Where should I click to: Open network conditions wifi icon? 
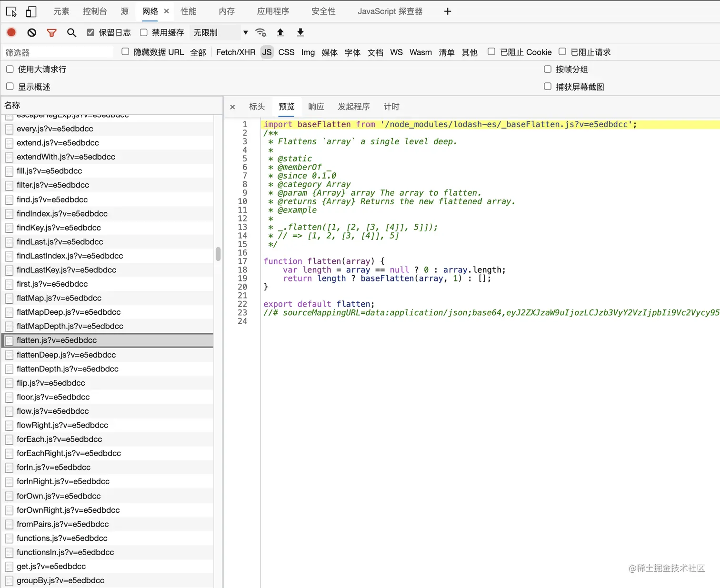point(260,32)
